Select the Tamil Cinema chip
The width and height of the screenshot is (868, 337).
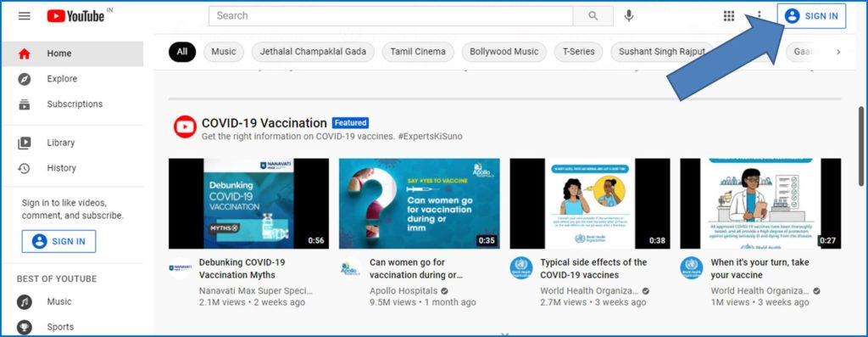coord(418,52)
